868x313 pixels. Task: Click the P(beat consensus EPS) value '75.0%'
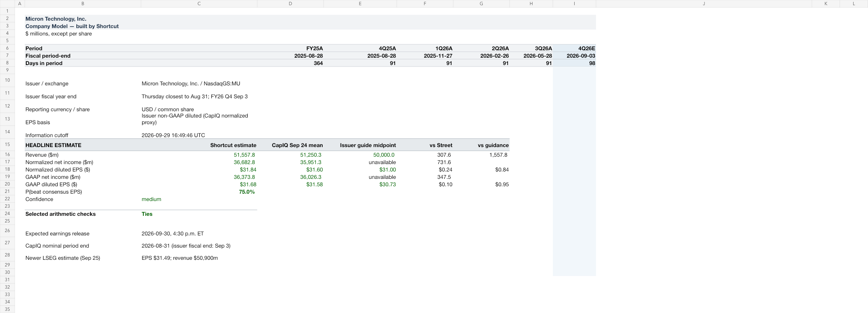[x=199, y=192]
